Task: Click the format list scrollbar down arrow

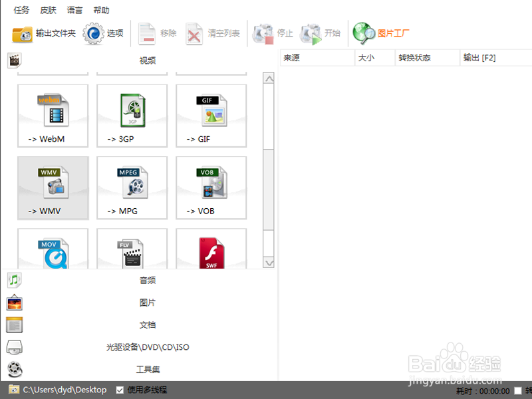Action: tap(269, 263)
